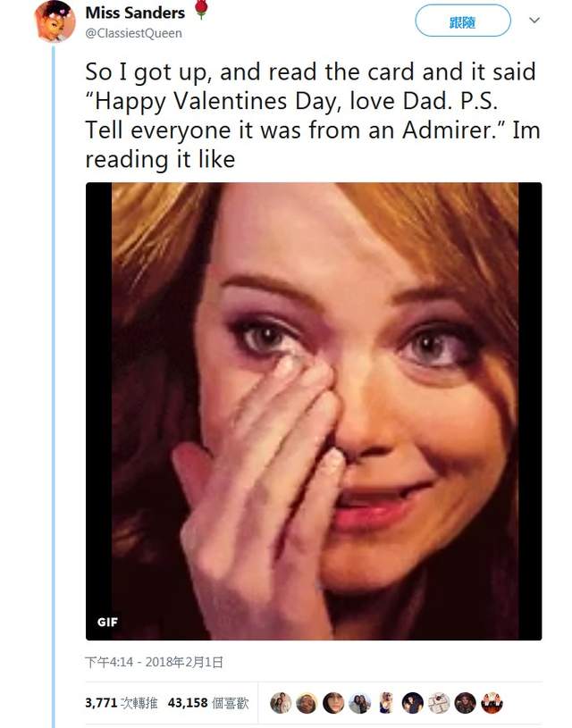Click the GIF badge on the image

tap(105, 622)
